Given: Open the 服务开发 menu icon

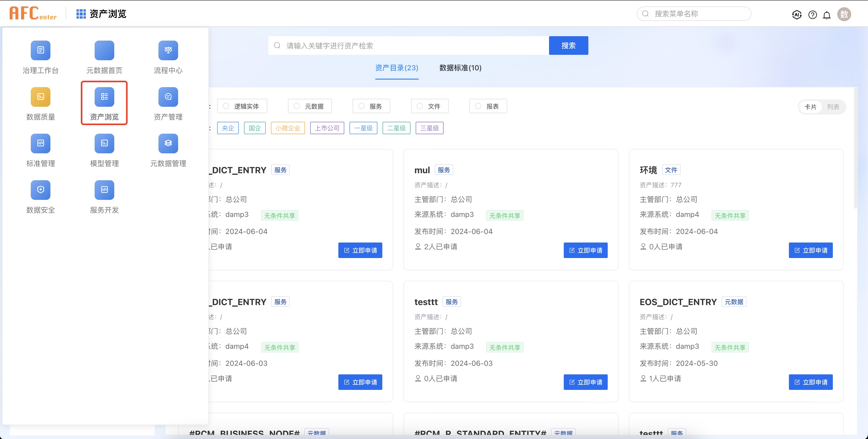Looking at the screenshot, I should coord(104,190).
